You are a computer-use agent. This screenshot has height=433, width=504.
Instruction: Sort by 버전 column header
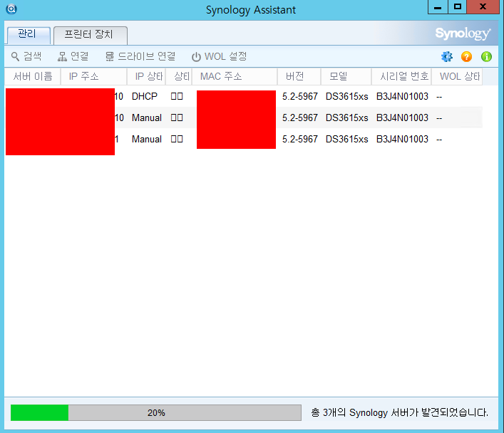point(299,76)
